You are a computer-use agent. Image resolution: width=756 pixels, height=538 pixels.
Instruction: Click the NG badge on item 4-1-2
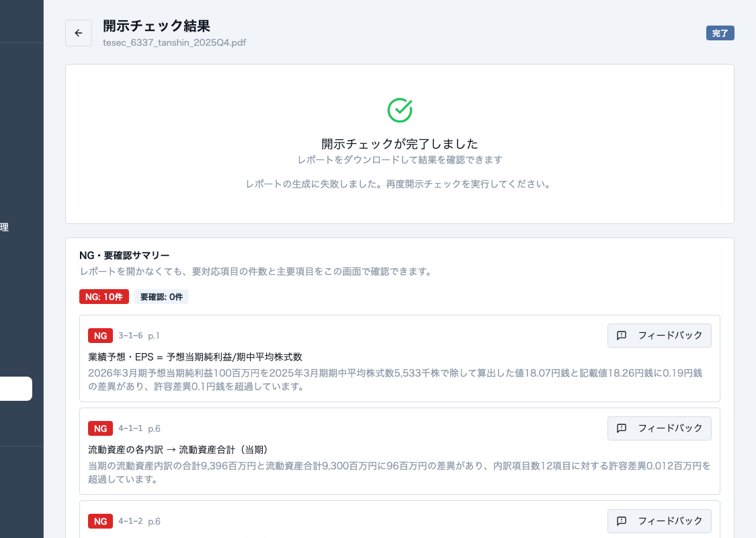click(x=100, y=521)
